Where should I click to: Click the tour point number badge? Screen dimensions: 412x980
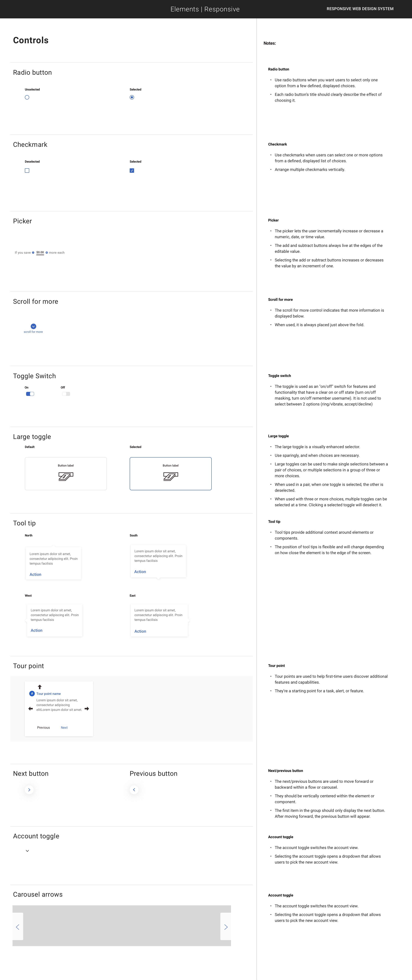click(32, 694)
